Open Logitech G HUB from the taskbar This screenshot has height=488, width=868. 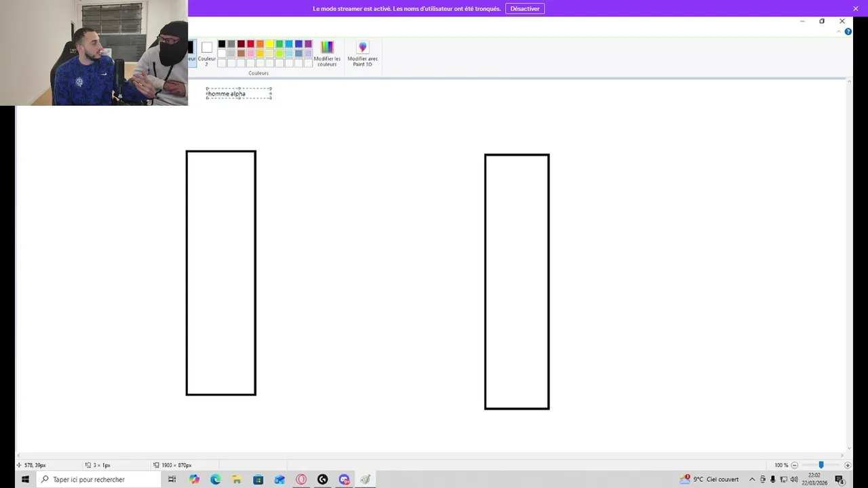pyautogui.click(x=323, y=479)
